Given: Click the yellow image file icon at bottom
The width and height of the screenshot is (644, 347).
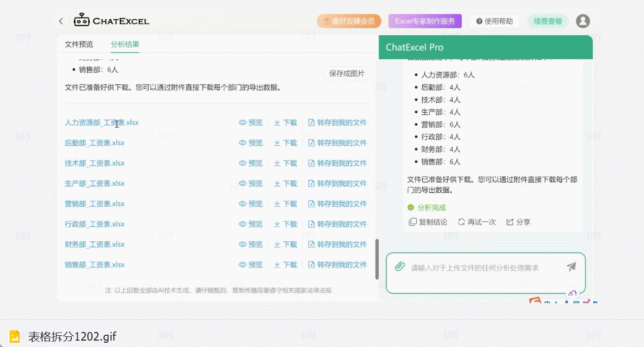Looking at the screenshot, I should (15, 336).
